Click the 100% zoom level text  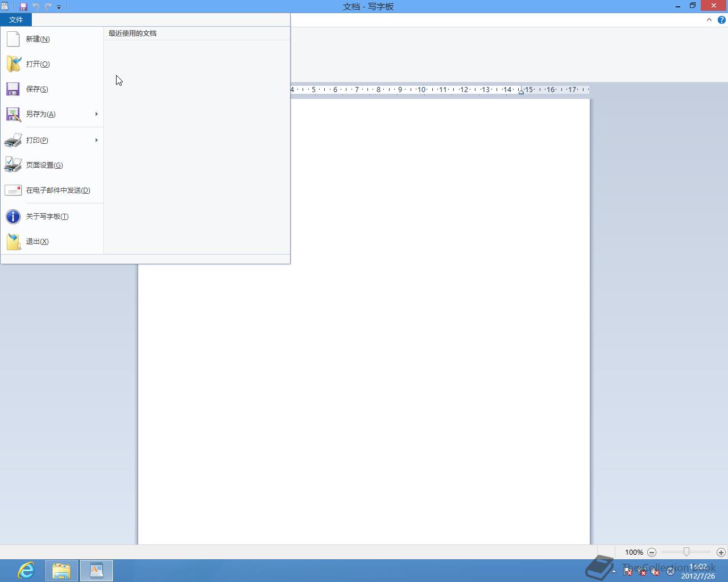[x=634, y=552]
